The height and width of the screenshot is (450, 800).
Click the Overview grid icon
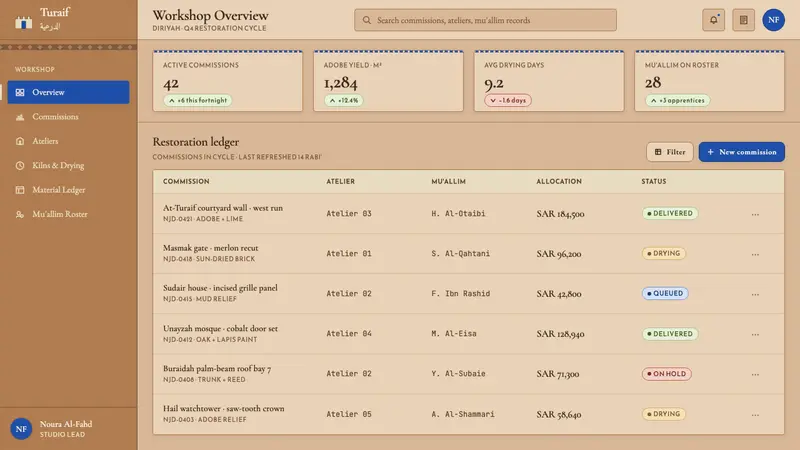20,92
